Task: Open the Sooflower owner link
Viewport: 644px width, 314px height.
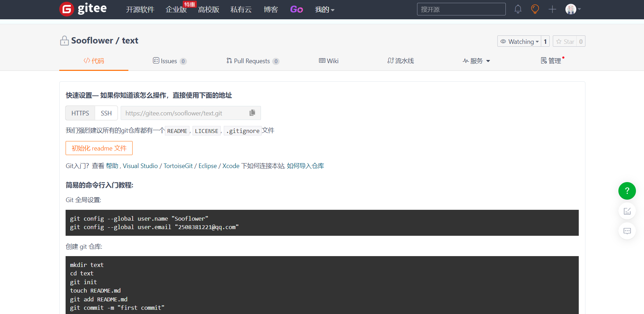Action: pos(92,41)
